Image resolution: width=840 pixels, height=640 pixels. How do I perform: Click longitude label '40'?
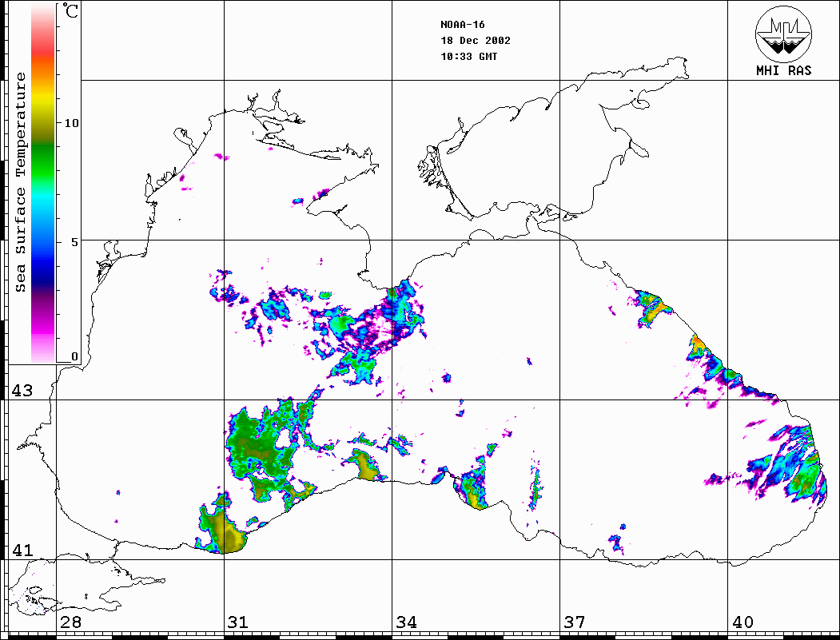(x=742, y=622)
